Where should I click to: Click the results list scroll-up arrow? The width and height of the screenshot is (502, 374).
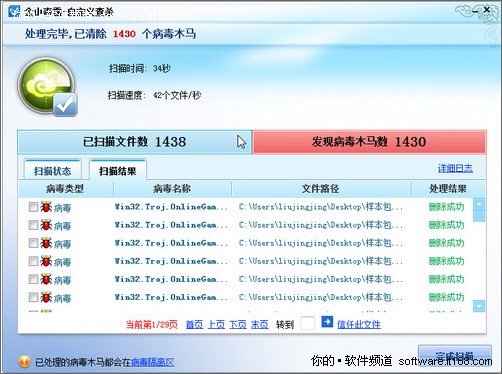479,204
